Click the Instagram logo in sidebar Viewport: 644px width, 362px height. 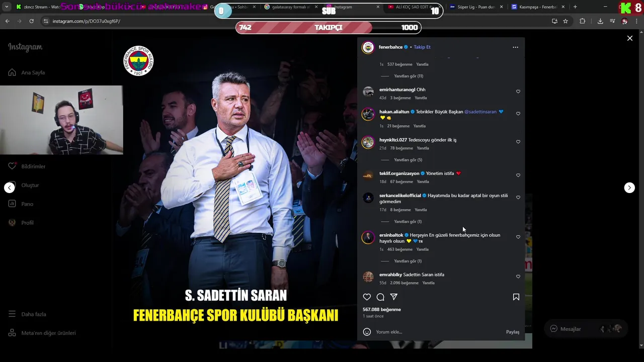pos(25,47)
